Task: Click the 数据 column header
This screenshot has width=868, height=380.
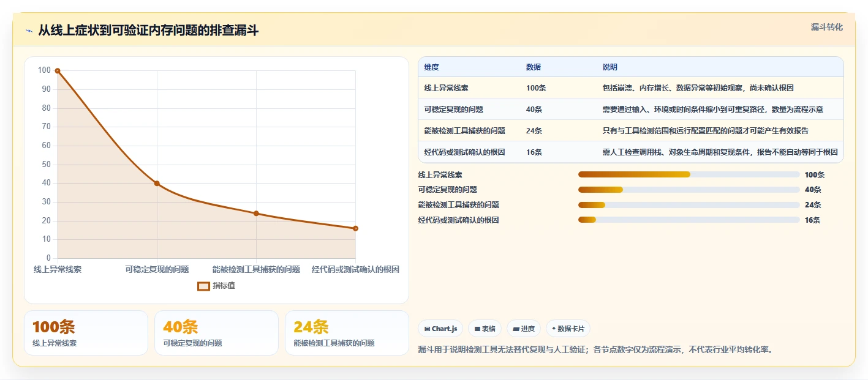Action: (x=534, y=67)
